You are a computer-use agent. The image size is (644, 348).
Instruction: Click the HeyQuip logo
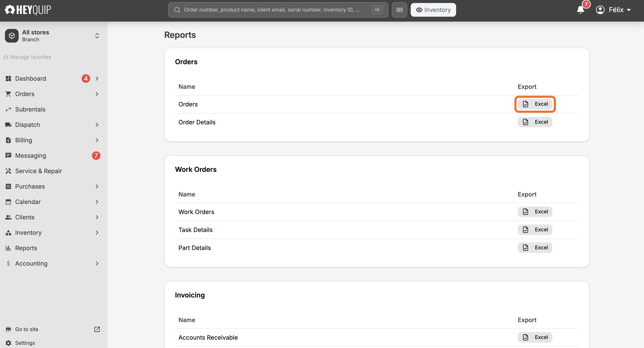pyautogui.click(x=28, y=10)
